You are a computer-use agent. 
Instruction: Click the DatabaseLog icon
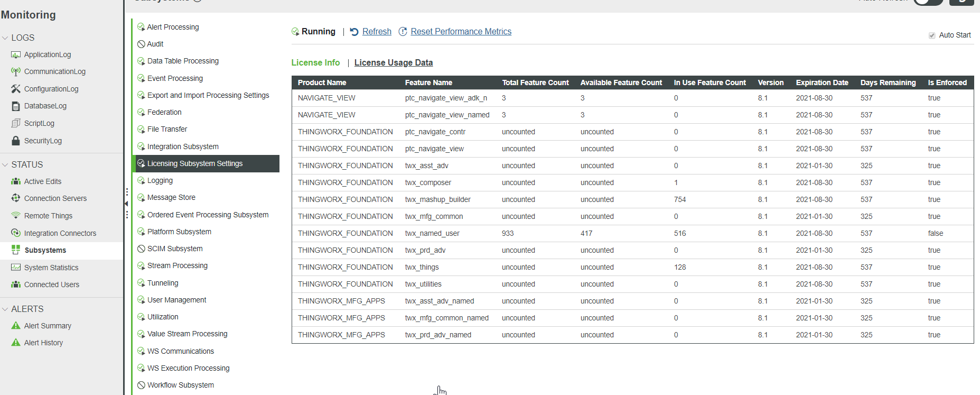click(16, 106)
